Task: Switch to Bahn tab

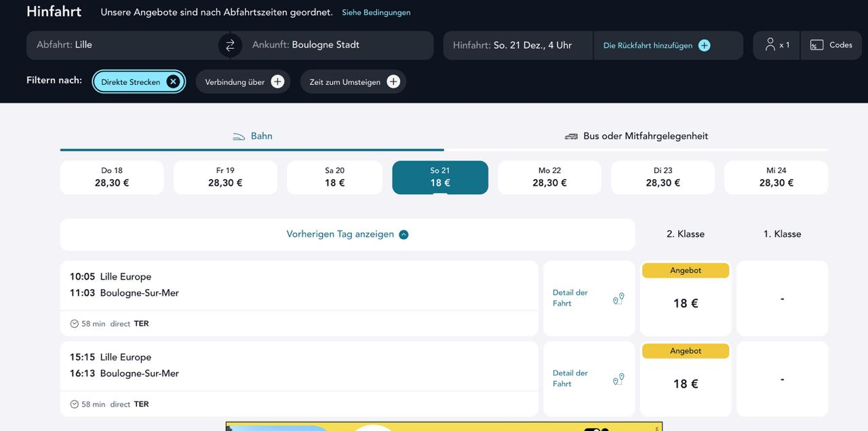Action: tap(252, 136)
